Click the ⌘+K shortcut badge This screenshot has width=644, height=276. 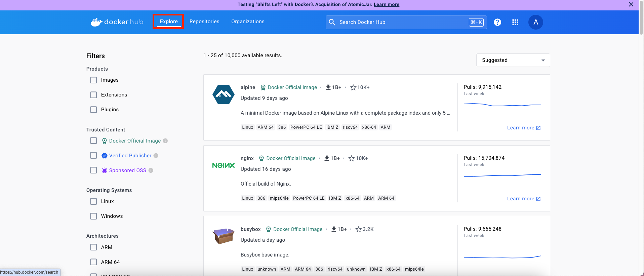tap(476, 22)
